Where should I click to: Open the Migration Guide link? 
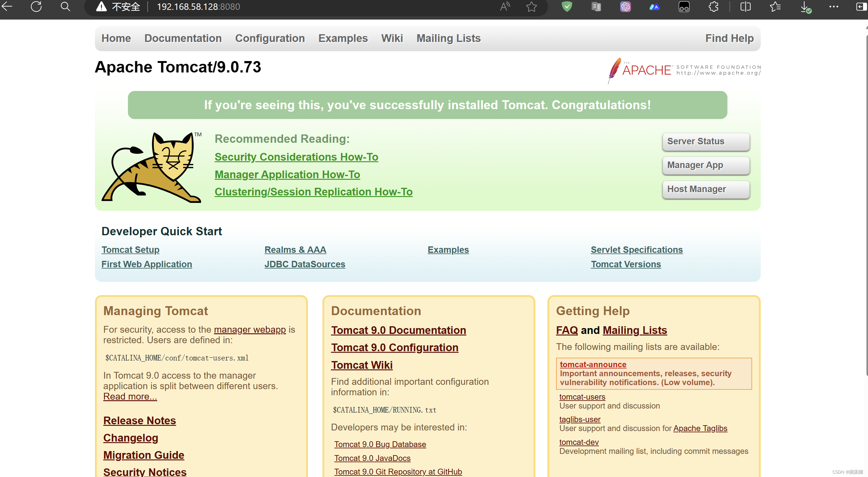[144, 455]
